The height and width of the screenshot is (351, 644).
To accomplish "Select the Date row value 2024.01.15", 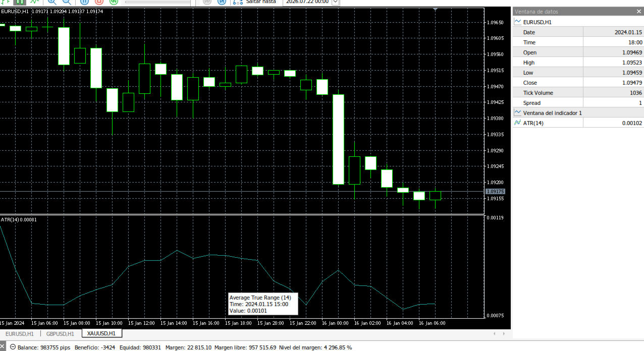I will tap(628, 32).
